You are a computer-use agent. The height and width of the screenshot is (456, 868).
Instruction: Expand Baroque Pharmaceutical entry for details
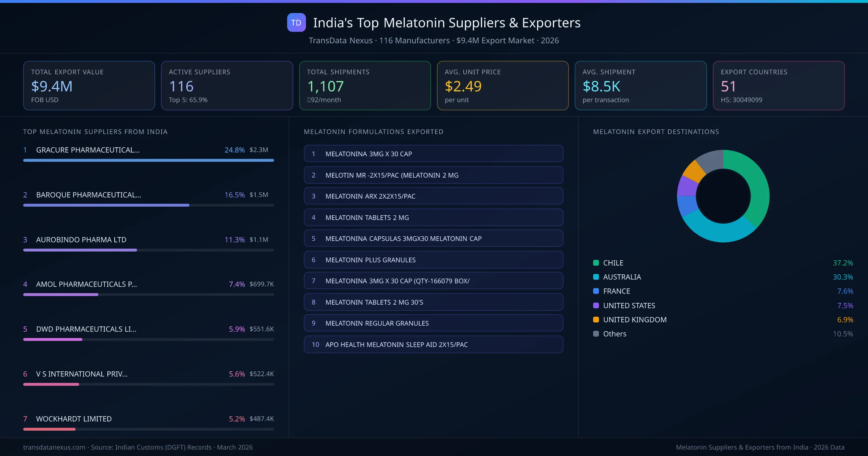[x=88, y=195]
